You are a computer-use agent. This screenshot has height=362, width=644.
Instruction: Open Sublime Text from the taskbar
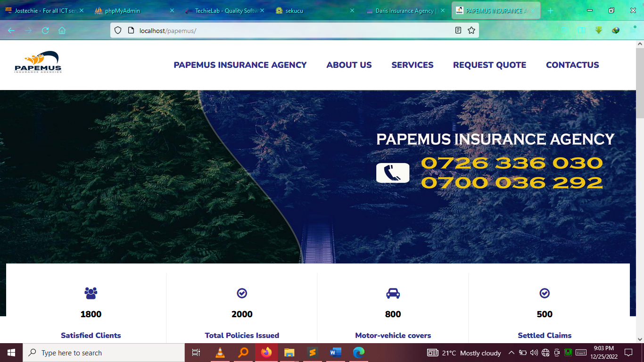pyautogui.click(x=312, y=353)
